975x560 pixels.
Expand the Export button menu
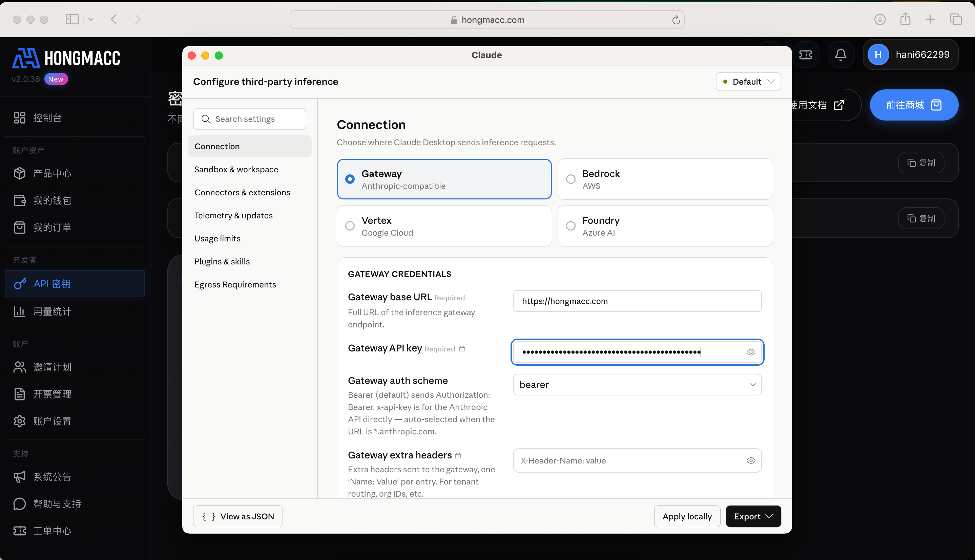click(x=753, y=516)
